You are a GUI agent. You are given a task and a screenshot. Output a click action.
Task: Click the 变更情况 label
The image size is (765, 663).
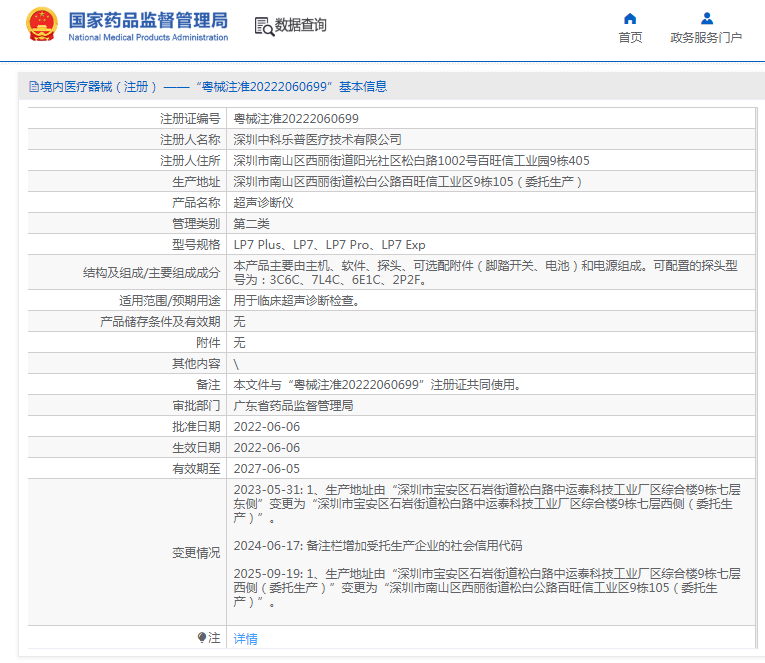(196, 552)
